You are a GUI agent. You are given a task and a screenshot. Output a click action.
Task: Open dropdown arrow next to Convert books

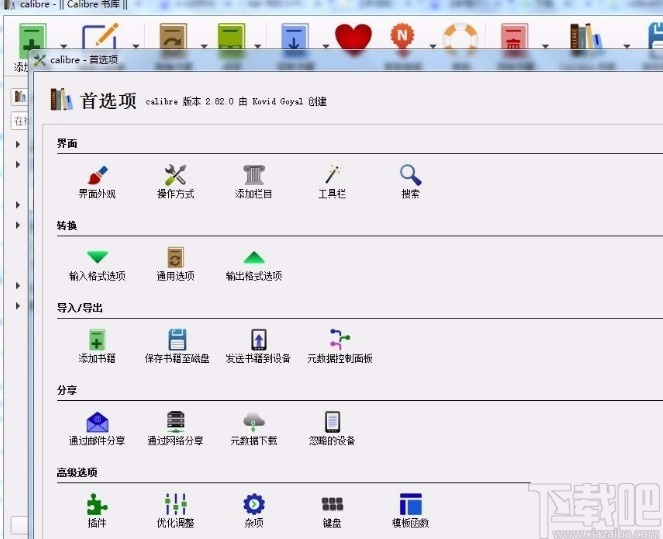click(204, 46)
